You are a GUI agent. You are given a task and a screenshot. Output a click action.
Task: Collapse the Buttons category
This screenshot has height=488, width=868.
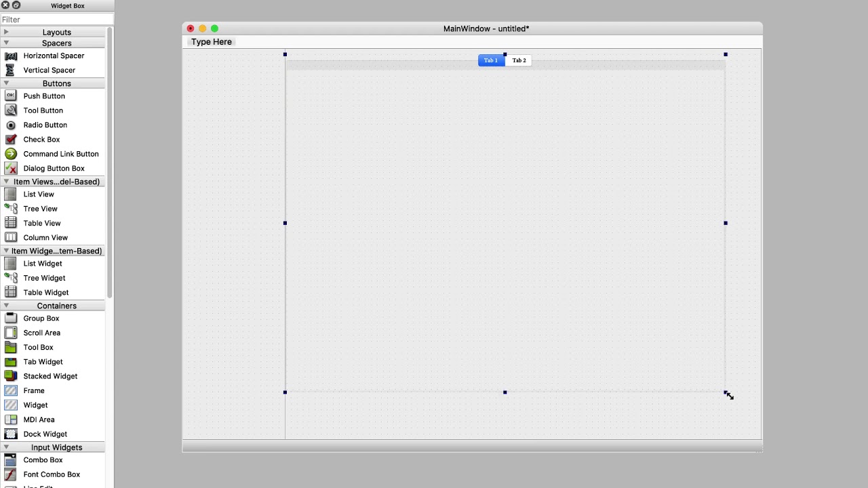tap(6, 83)
